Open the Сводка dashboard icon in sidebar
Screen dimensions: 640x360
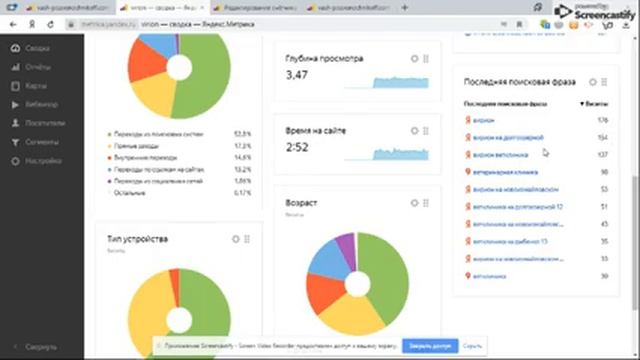point(16,48)
